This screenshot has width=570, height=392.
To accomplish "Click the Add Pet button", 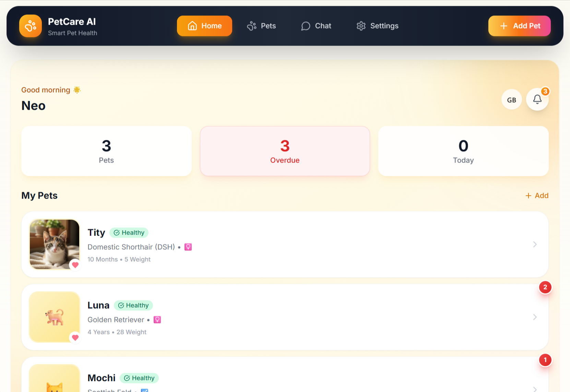I will pos(519,26).
